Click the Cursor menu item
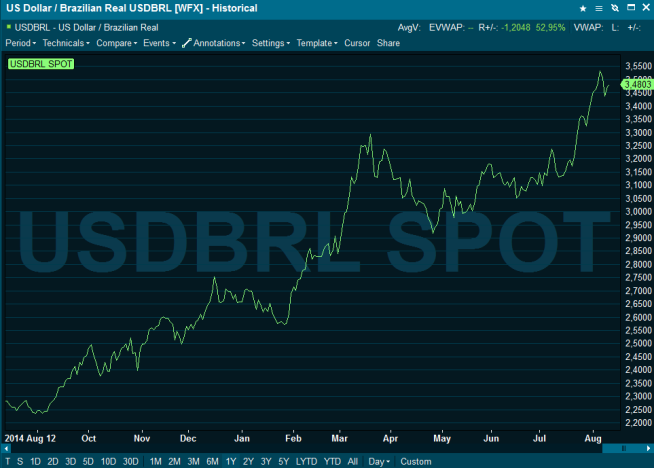The height and width of the screenshot is (468, 654). click(357, 43)
